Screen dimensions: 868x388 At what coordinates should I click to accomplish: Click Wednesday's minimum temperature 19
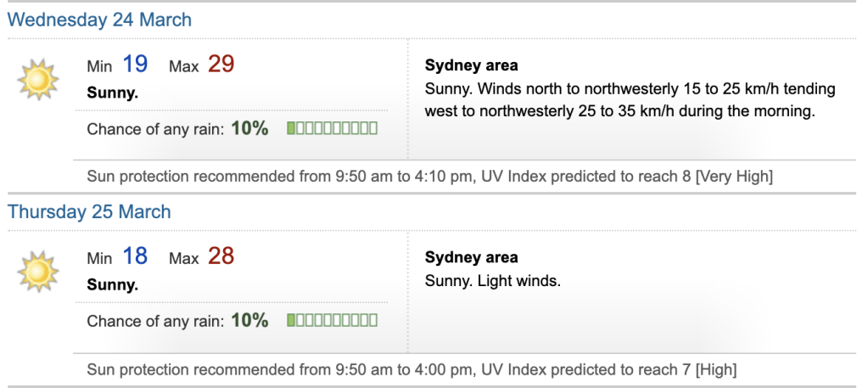[x=135, y=65]
